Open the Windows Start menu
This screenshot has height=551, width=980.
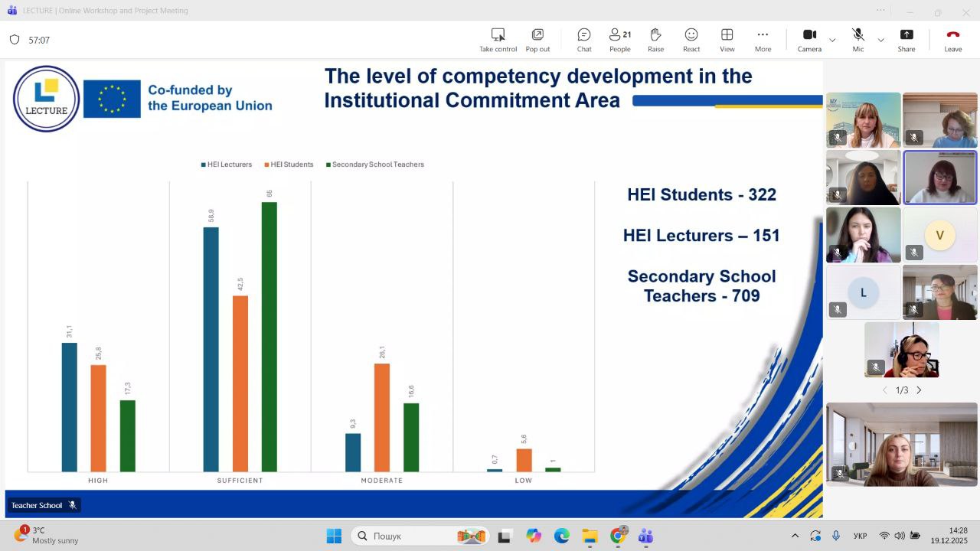334,536
